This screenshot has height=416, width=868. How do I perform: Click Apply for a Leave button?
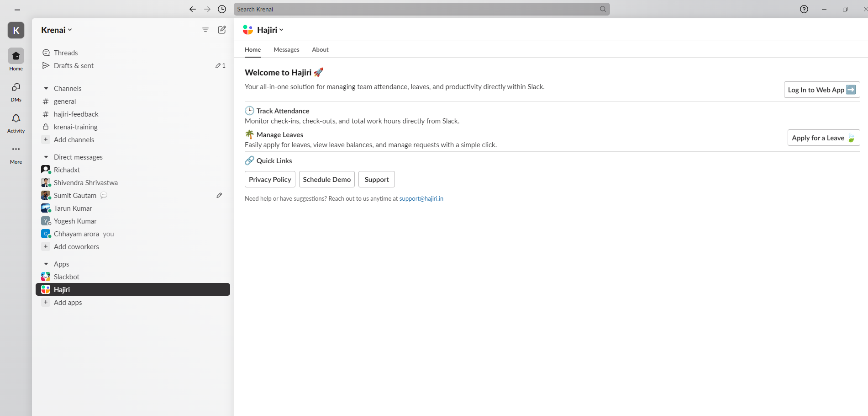(x=824, y=138)
